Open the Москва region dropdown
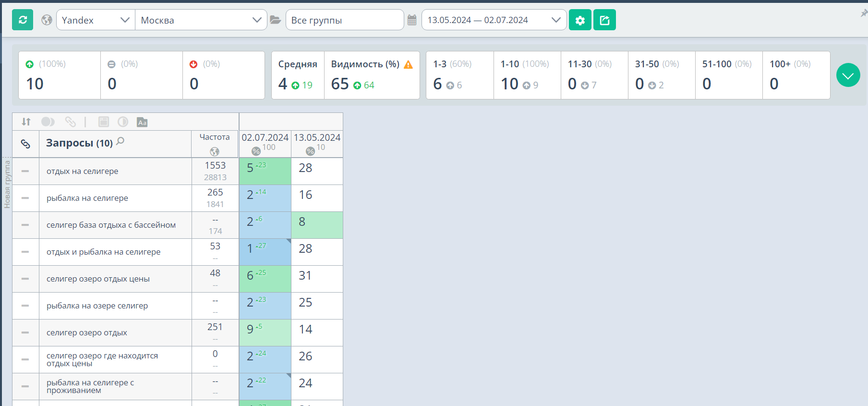This screenshot has width=868, height=406. [x=201, y=20]
